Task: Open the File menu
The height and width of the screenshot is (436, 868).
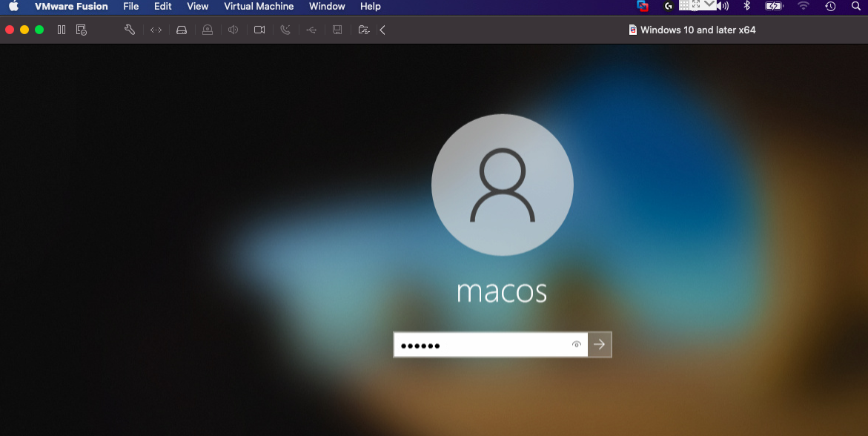Action: pyautogui.click(x=130, y=6)
